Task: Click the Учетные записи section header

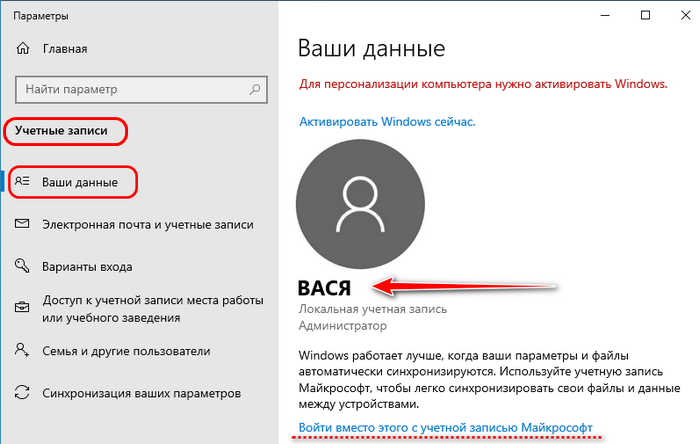Action: 61,131
